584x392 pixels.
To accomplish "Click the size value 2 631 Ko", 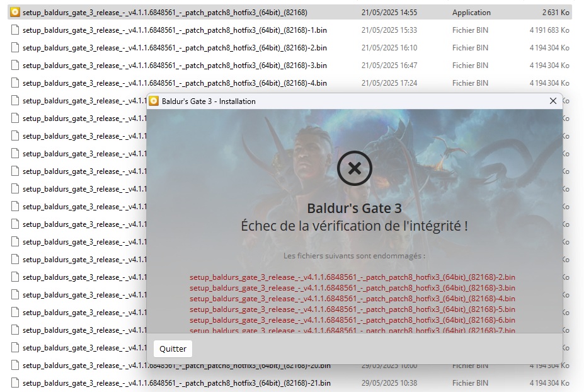I will pyautogui.click(x=556, y=13).
